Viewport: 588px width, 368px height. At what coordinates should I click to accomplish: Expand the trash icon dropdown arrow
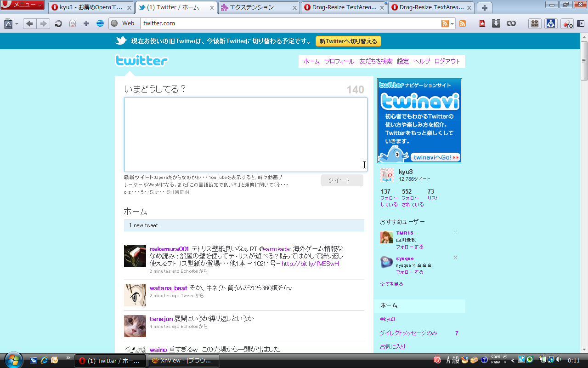[x=17, y=23]
